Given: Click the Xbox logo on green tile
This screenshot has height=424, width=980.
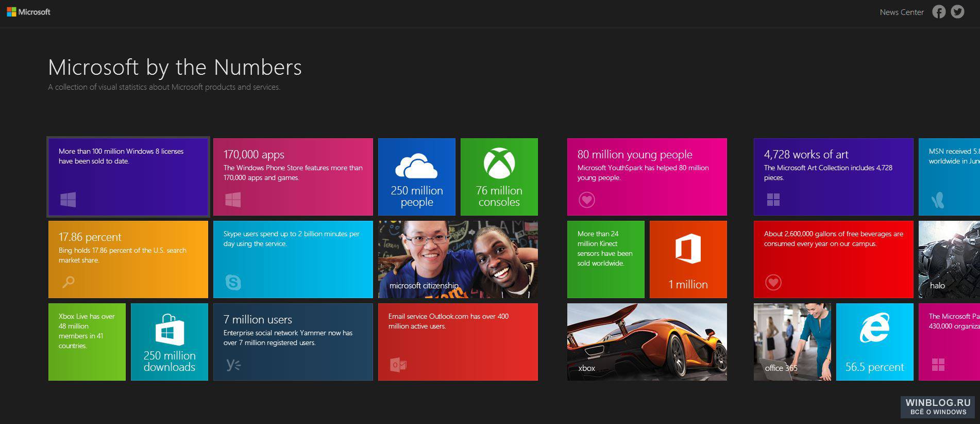Looking at the screenshot, I should click(499, 164).
